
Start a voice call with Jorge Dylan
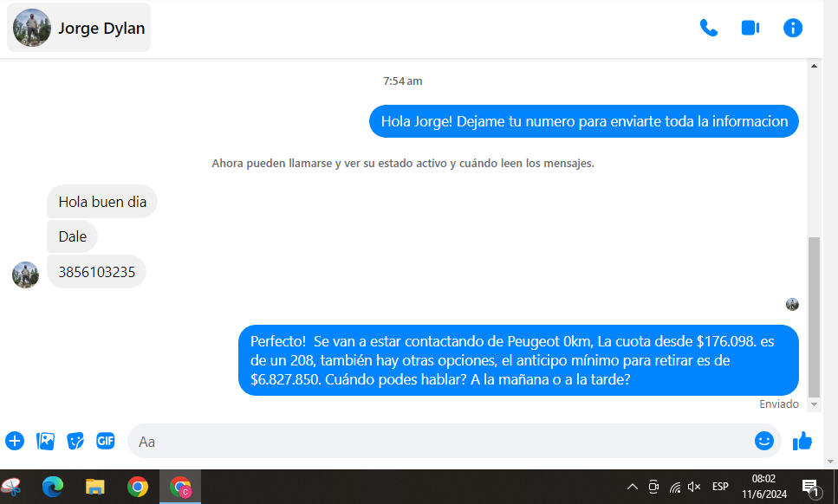(709, 28)
